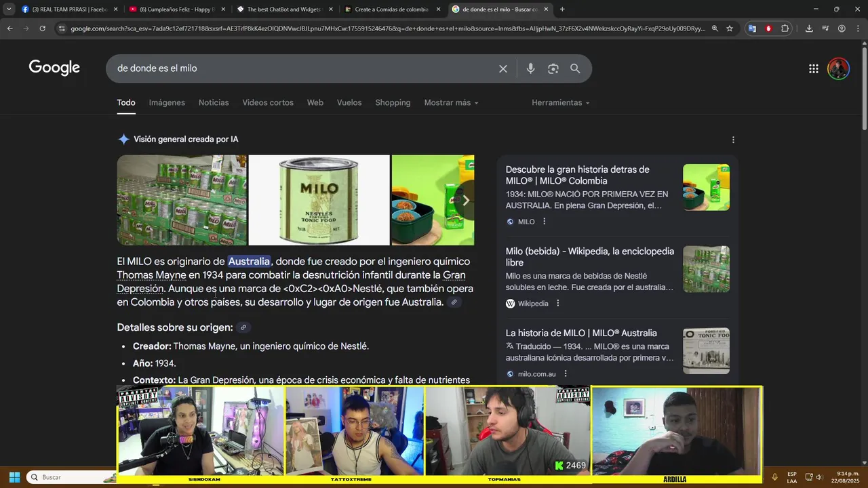This screenshot has height=488, width=868.
Task: Open Chrome three-dot menu
Action: pyautogui.click(x=857, y=28)
